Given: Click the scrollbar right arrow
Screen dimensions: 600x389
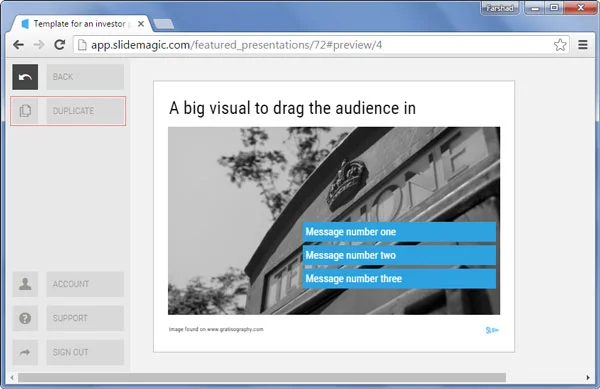Looking at the screenshot, I should point(588,378).
